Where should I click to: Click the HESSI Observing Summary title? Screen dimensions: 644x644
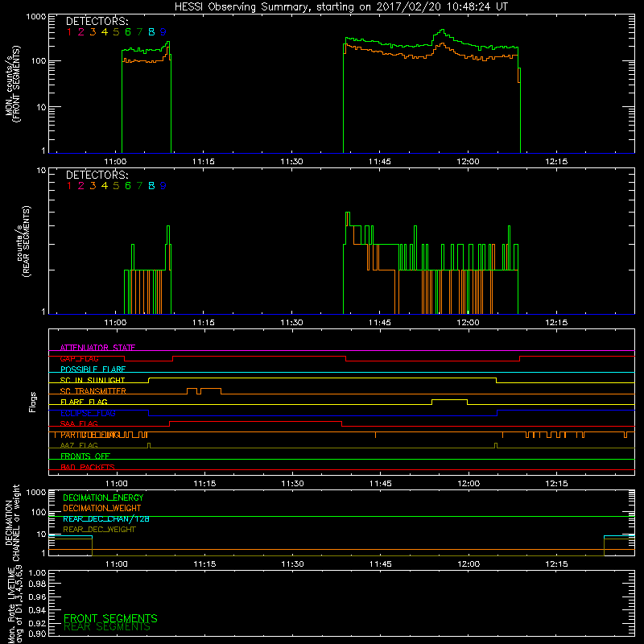(341, 6)
